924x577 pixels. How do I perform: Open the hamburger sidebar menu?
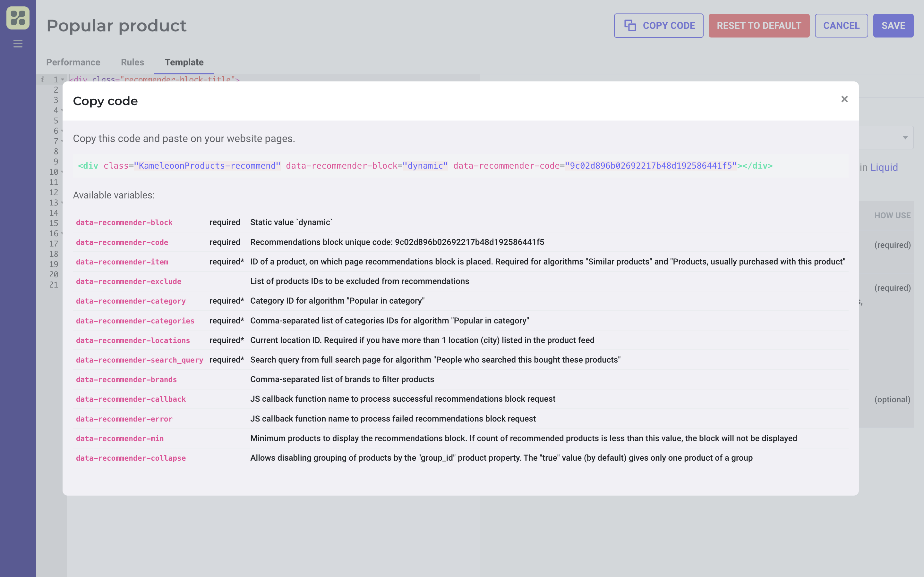(x=18, y=44)
